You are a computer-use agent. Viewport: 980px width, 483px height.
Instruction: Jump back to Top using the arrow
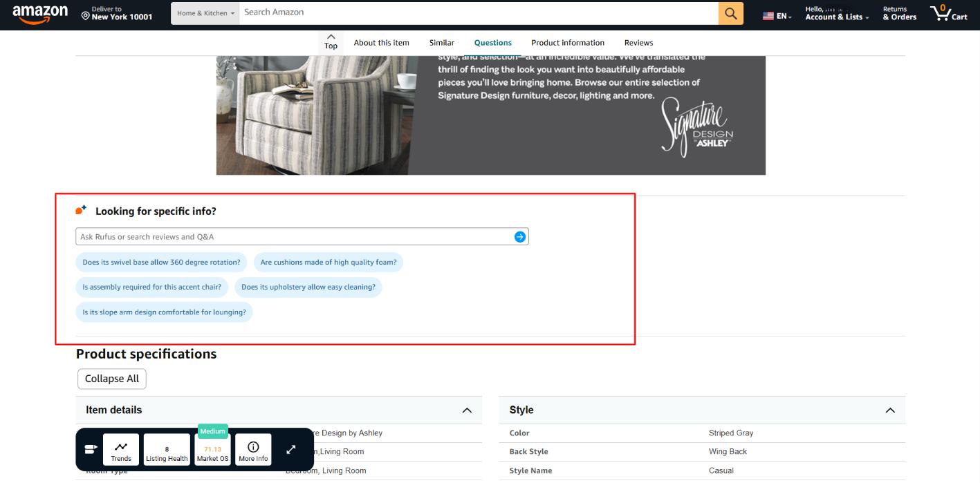tap(330, 41)
